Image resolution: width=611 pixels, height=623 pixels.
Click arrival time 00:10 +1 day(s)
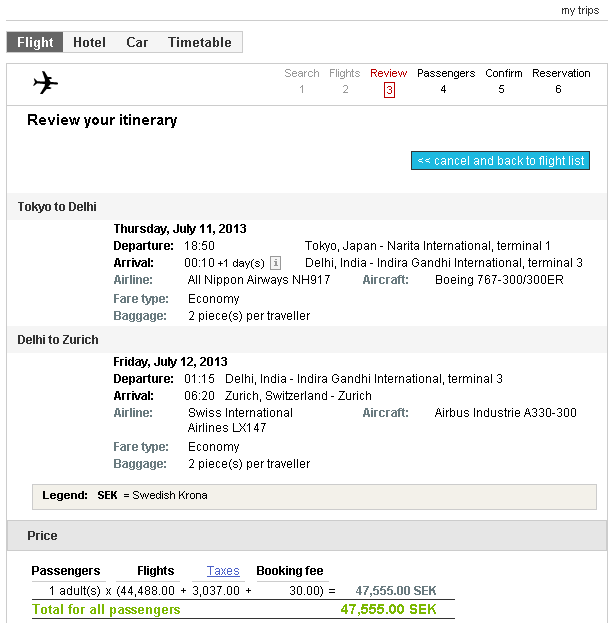pos(224,263)
